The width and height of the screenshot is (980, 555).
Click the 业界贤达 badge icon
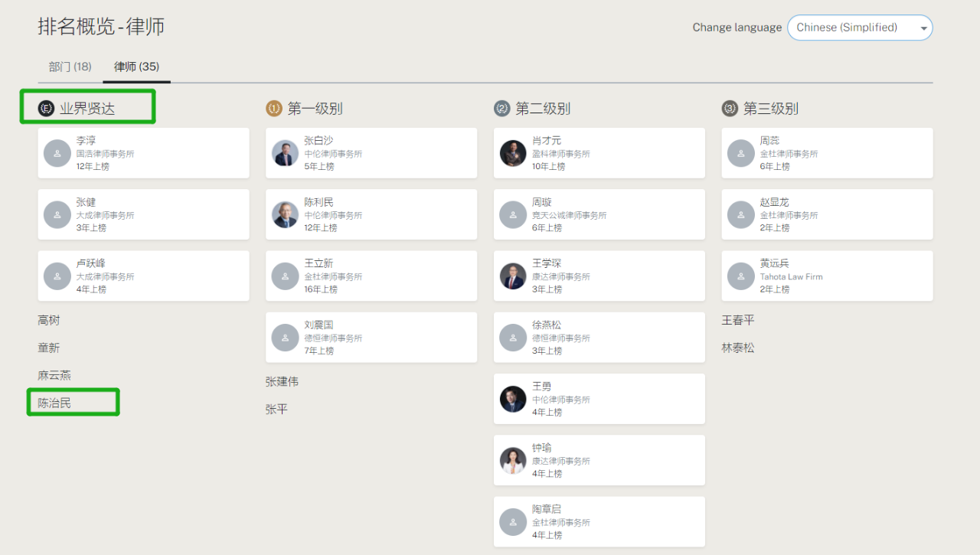coord(47,109)
